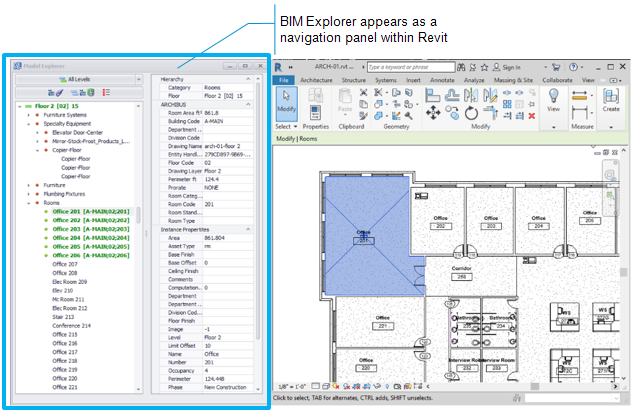This screenshot has height=410, width=637.
Task: Select the Align tool in the Modify panel
Action: pyautogui.click(x=433, y=95)
